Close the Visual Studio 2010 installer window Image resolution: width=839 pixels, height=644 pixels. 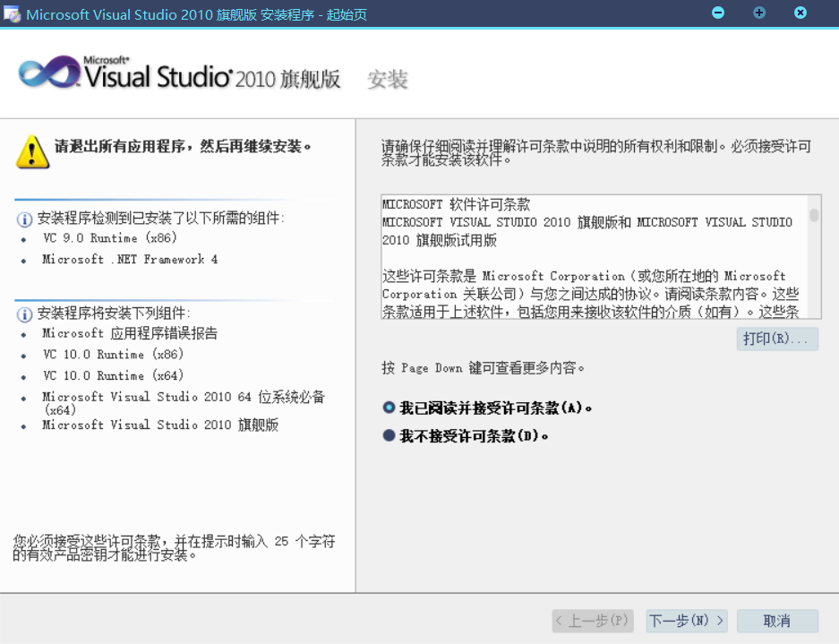pos(800,13)
